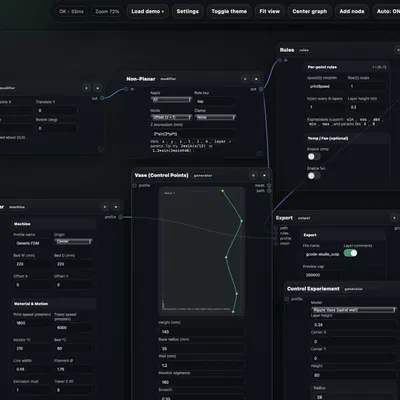Screen dimensions: 400x400
Task: Click the Vase node 'mesh' output port
Action: point(269,185)
